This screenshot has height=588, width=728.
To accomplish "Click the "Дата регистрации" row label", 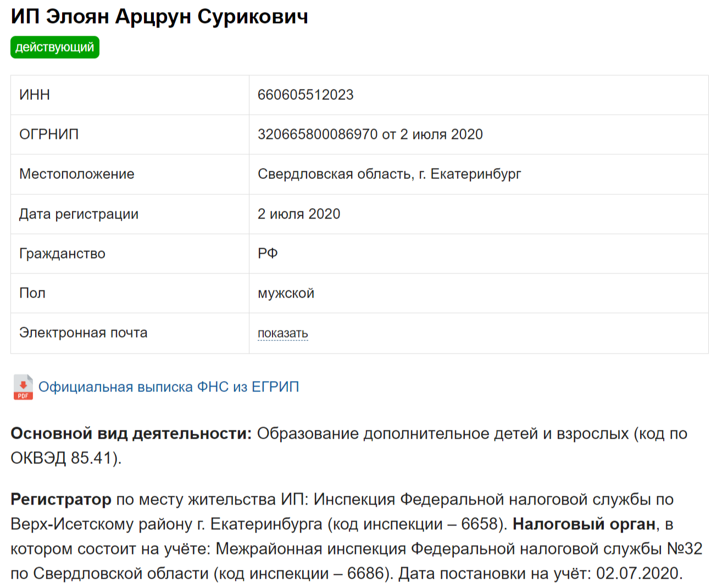I will 79,214.
